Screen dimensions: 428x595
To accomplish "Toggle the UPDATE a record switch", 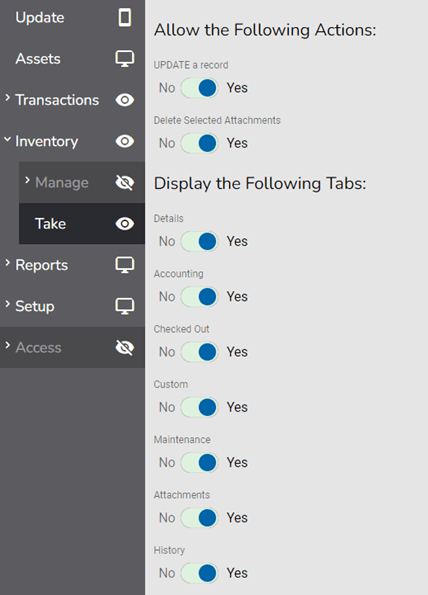I will point(200,88).
